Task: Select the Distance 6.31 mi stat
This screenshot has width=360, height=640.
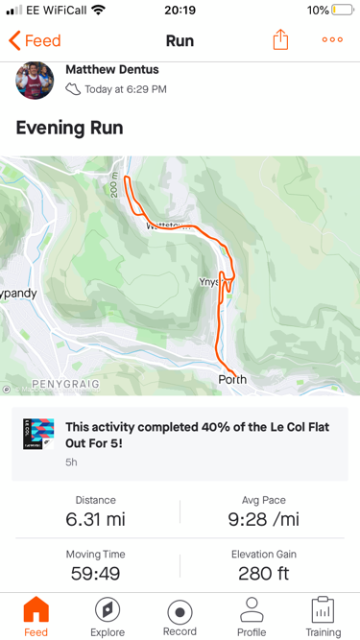Action: 96,512
